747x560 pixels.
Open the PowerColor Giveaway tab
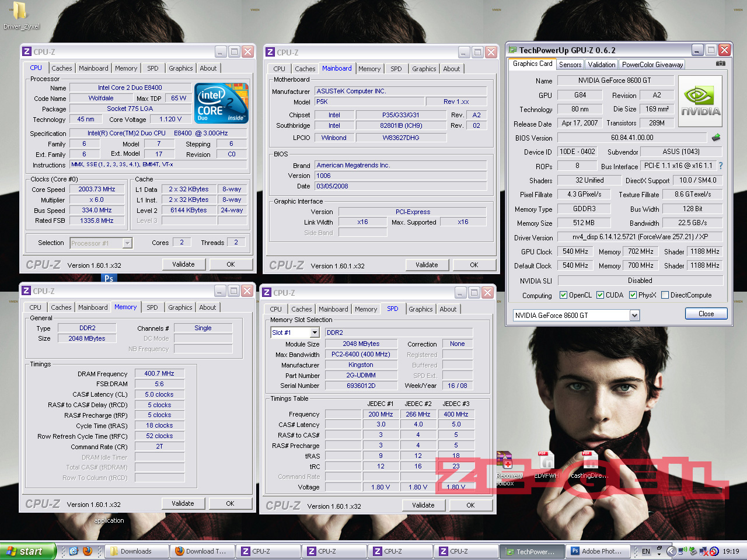pos(652,65)
